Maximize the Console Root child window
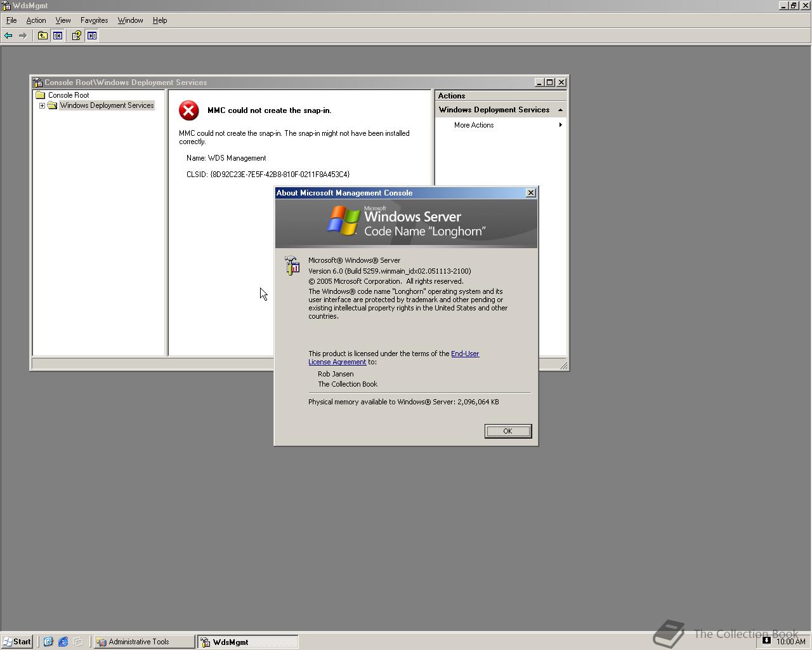This screenshot has width=812, height=650. tap(550, 83)
